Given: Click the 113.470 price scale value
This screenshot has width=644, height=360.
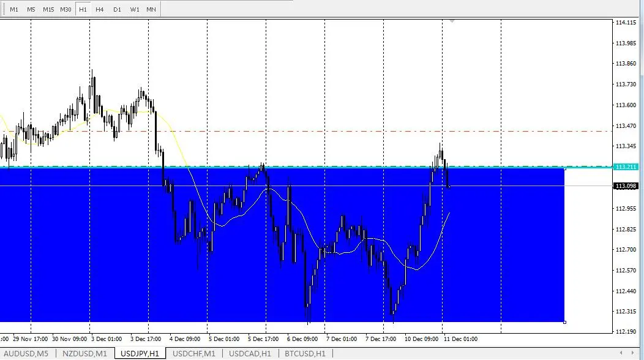Looking at the screenshot, I should tap(626, 126).
